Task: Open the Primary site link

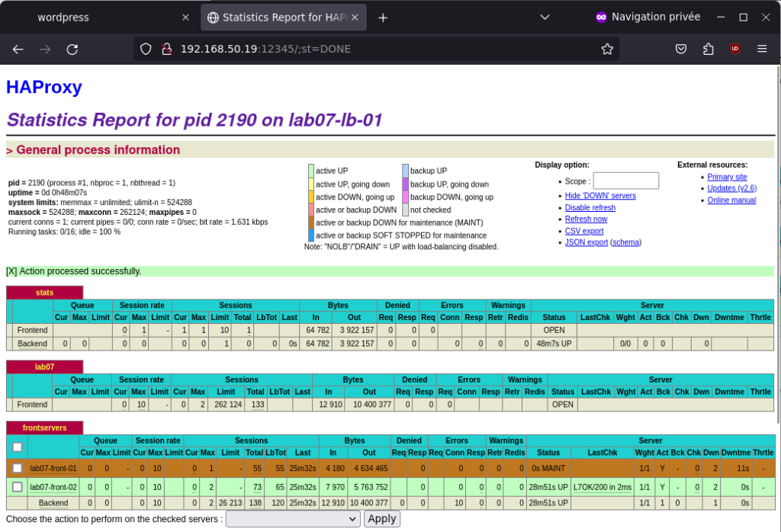Action: [x=727, y=177]
